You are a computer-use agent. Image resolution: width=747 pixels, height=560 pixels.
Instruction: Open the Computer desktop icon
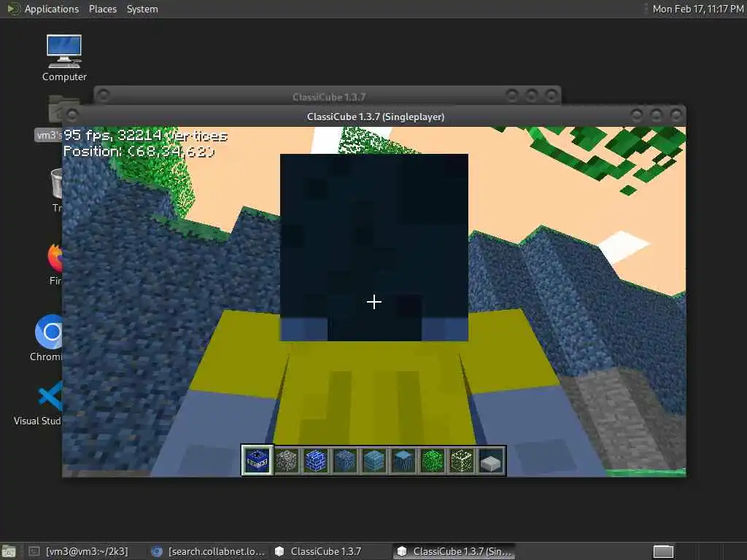point(64,58)
